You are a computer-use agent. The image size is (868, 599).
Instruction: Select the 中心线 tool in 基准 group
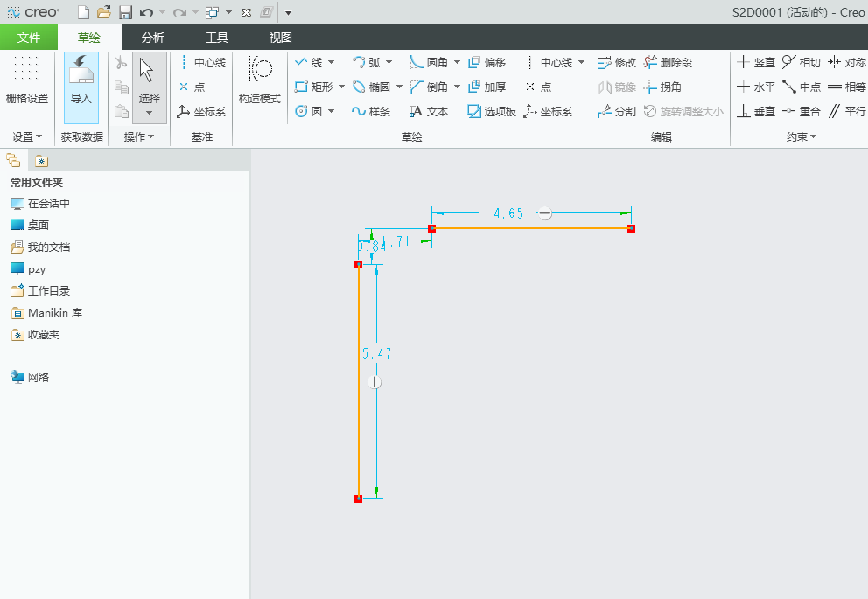[202, 62]
